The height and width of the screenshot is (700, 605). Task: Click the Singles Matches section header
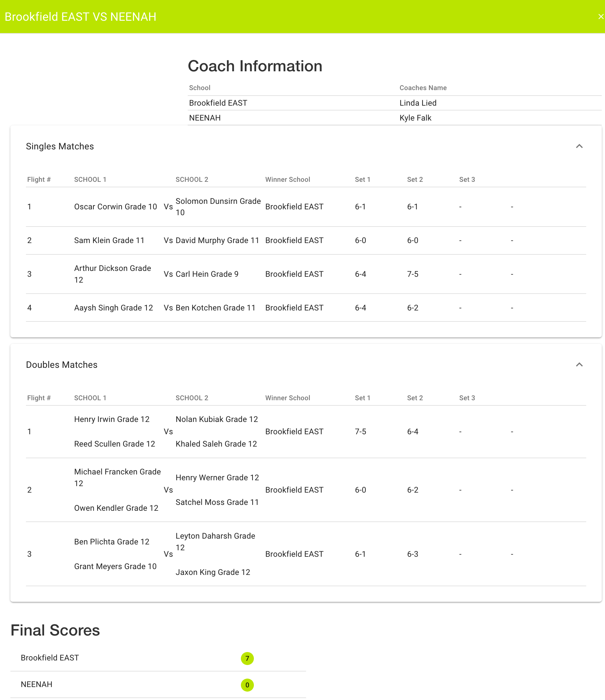coord(60,146)
